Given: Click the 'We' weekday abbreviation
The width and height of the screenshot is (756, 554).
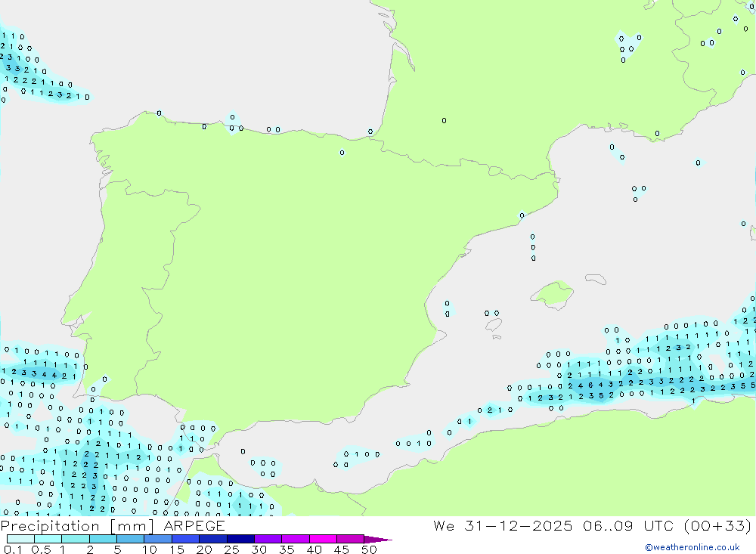Looking at the screenshot, I should pyautogui.click(x=444, y=525).
